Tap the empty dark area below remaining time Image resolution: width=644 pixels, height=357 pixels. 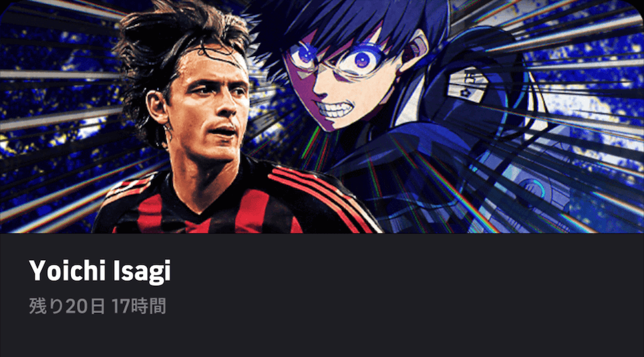(322, 337)
